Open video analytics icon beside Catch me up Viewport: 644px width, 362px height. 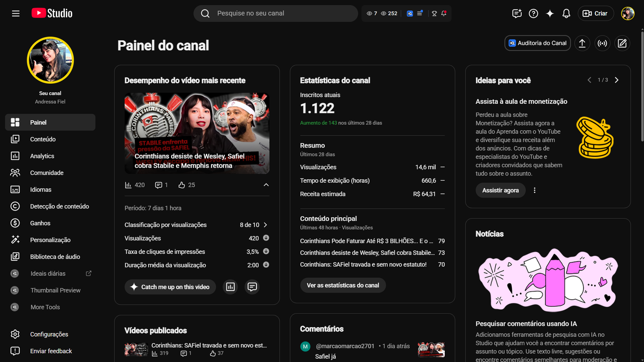click(230, 287)
